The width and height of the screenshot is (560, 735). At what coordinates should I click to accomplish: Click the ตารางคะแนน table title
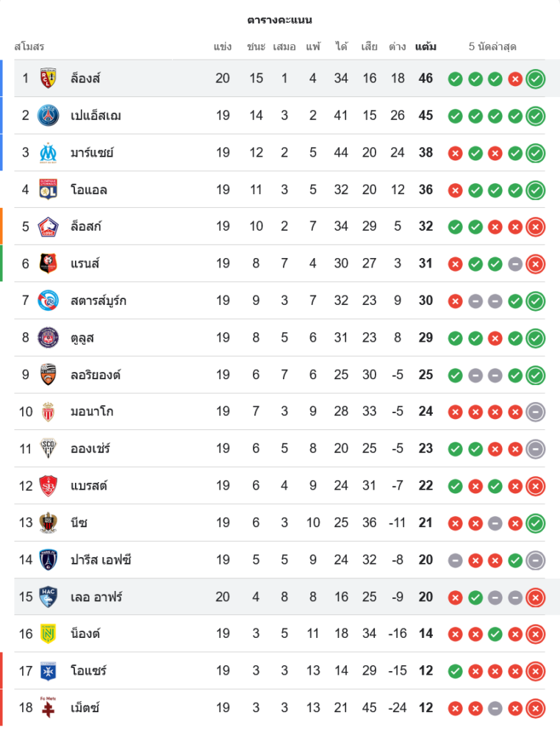[280, 20]
